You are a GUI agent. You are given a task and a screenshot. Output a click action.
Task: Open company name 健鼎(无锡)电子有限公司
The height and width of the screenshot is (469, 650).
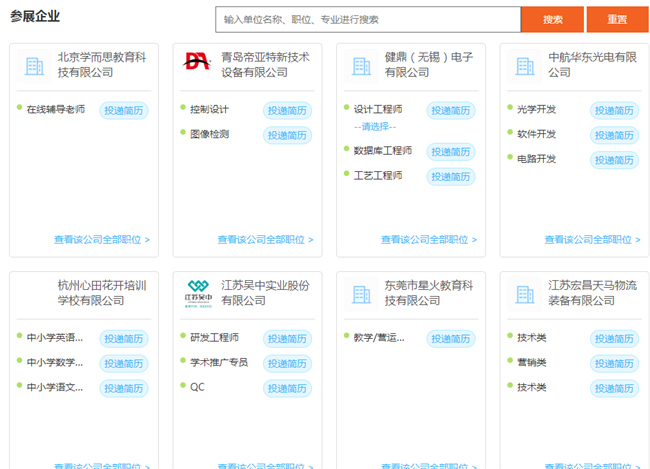click(x=429, y=65)
